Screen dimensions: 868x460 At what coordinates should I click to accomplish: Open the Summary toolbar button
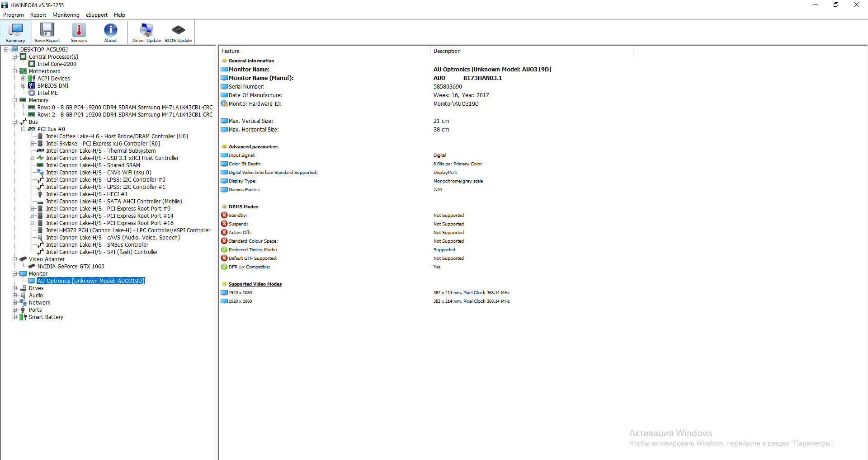click(x=16, y=33)
